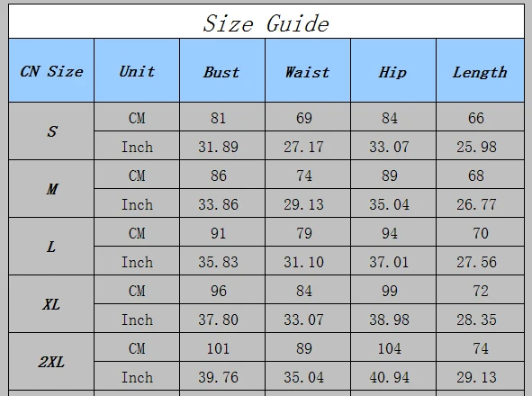Select the 2XL size row label

[x=51, y=362]
